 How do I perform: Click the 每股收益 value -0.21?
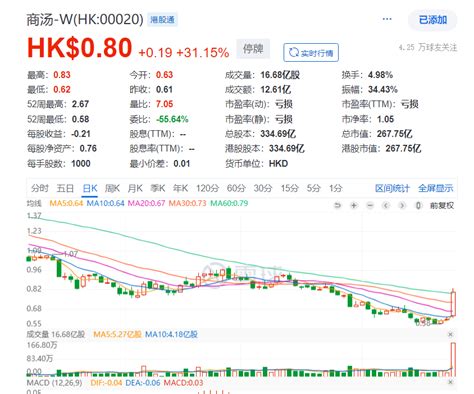81,134
